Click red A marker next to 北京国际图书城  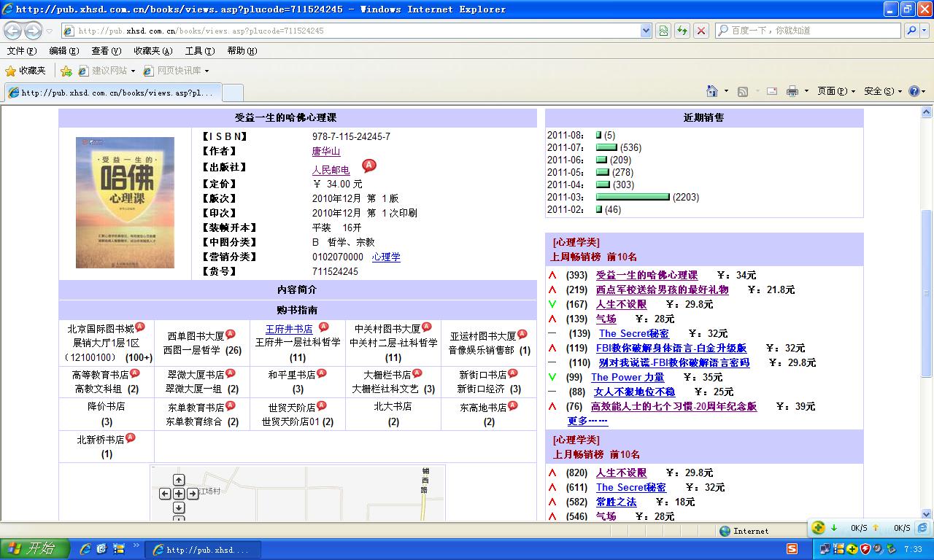[140, 327]
